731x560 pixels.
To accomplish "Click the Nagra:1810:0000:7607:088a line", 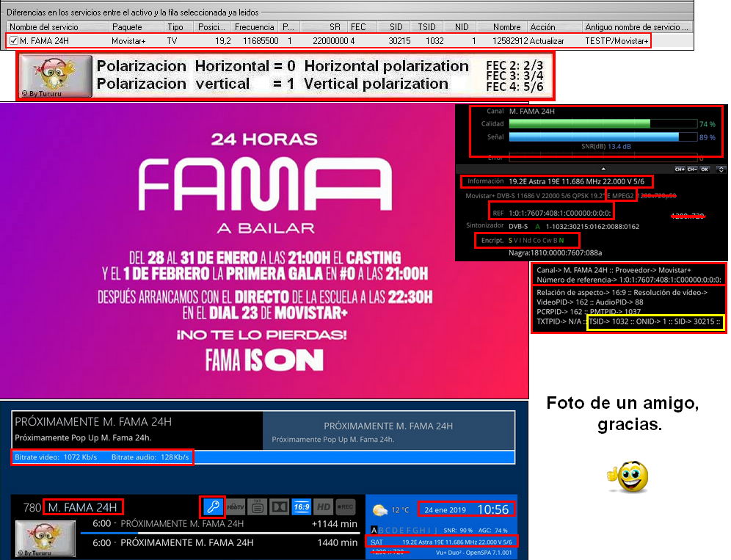I will 556,252.
